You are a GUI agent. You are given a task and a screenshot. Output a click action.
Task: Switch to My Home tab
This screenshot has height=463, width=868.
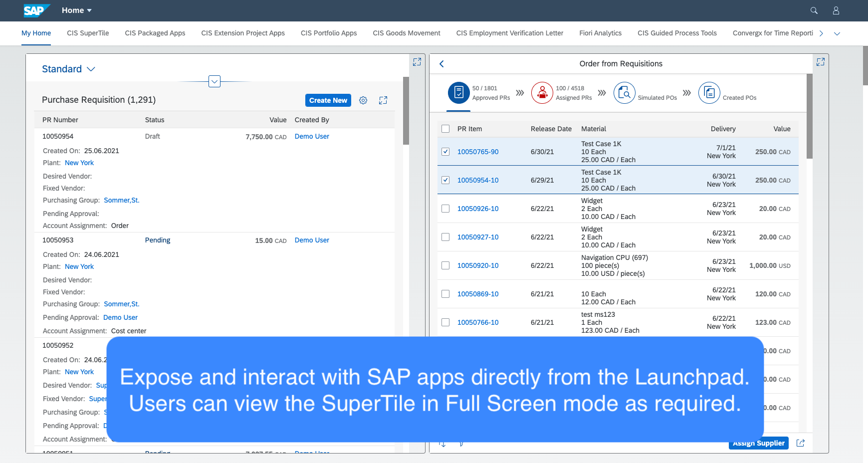[36, 33]
